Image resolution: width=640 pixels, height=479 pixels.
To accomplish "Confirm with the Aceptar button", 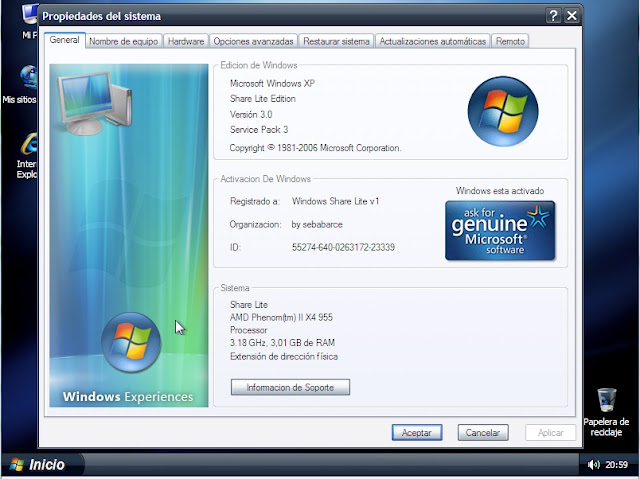I will (x=417, y=432).
